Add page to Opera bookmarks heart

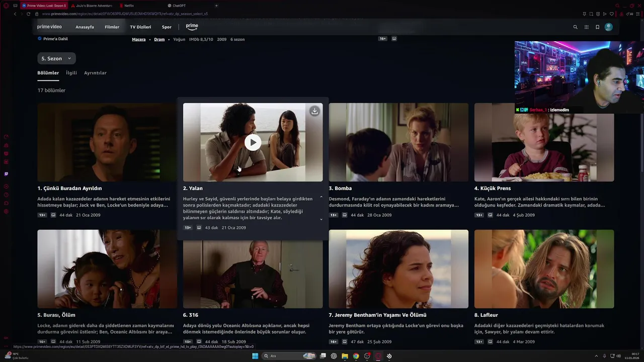pos(612,14)
